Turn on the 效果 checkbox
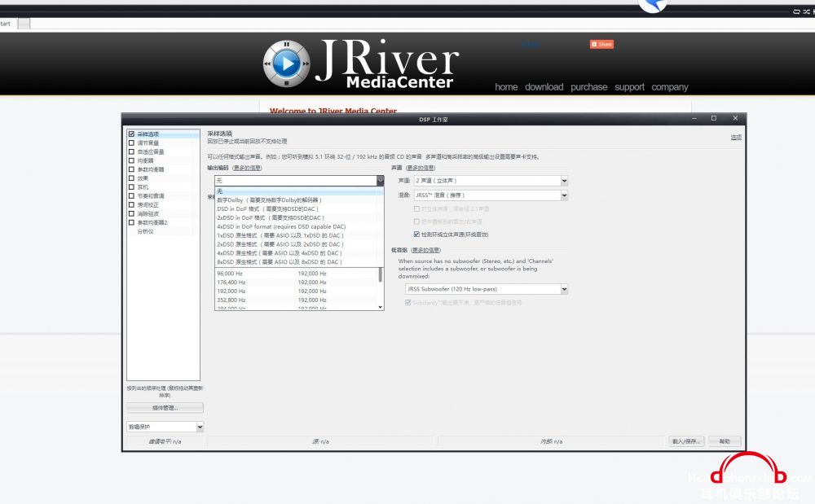This screenshot has width=815, height=504. (131, 178)
